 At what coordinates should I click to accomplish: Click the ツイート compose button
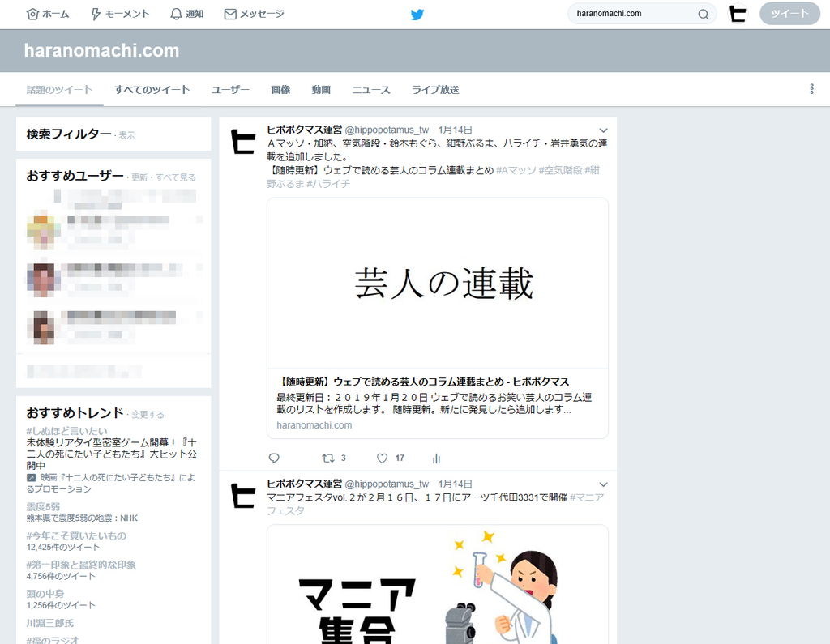(x=789, y=14)
